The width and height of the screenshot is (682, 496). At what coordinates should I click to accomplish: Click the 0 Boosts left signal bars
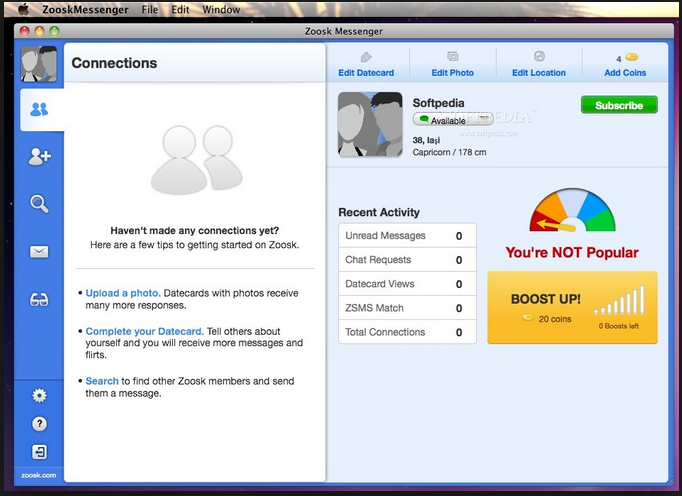(619, 300)
